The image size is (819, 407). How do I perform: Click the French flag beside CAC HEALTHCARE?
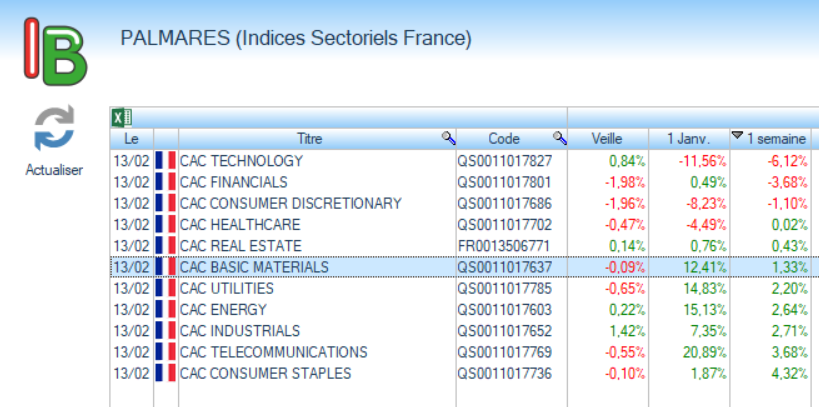(x=165, y=224)
